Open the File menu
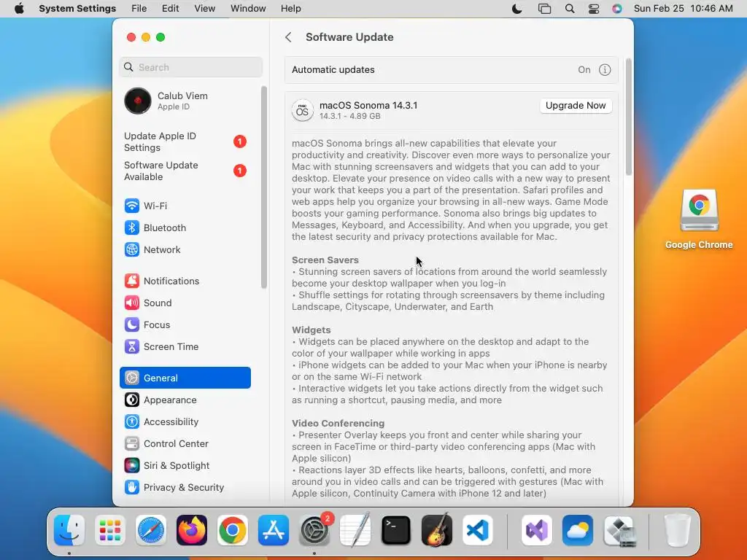 point(139,9)
